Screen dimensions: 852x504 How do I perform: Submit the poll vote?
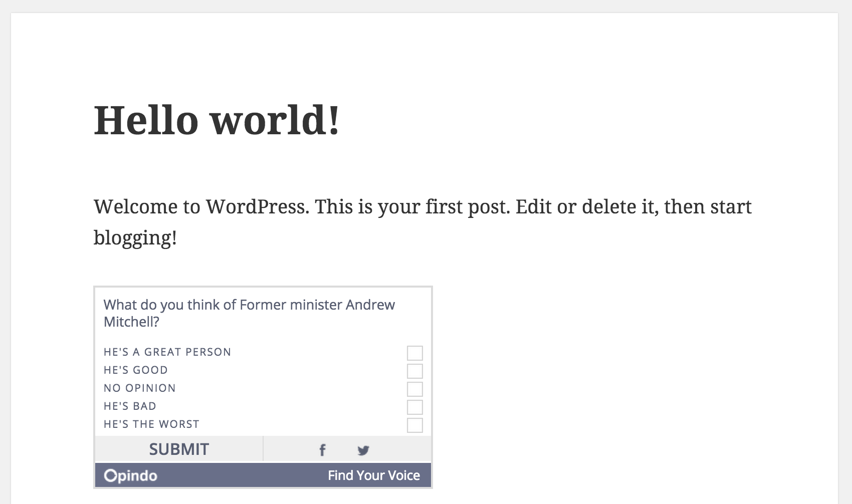(179, 449)
